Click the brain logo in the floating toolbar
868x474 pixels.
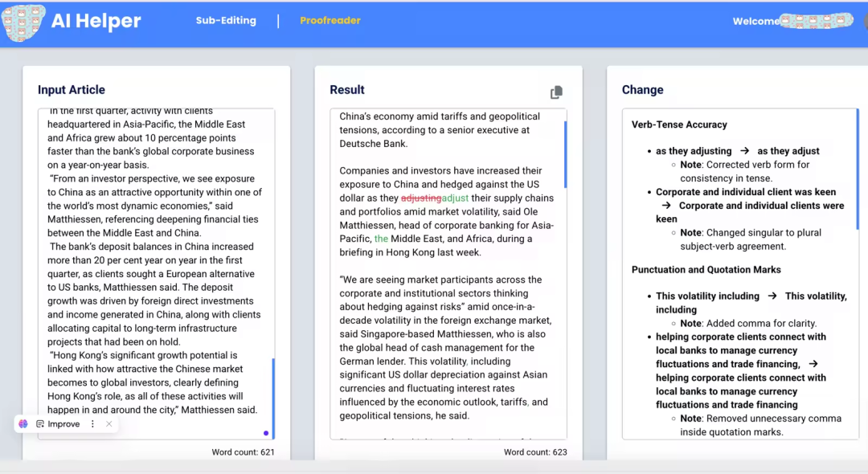[x=23, y=424]
